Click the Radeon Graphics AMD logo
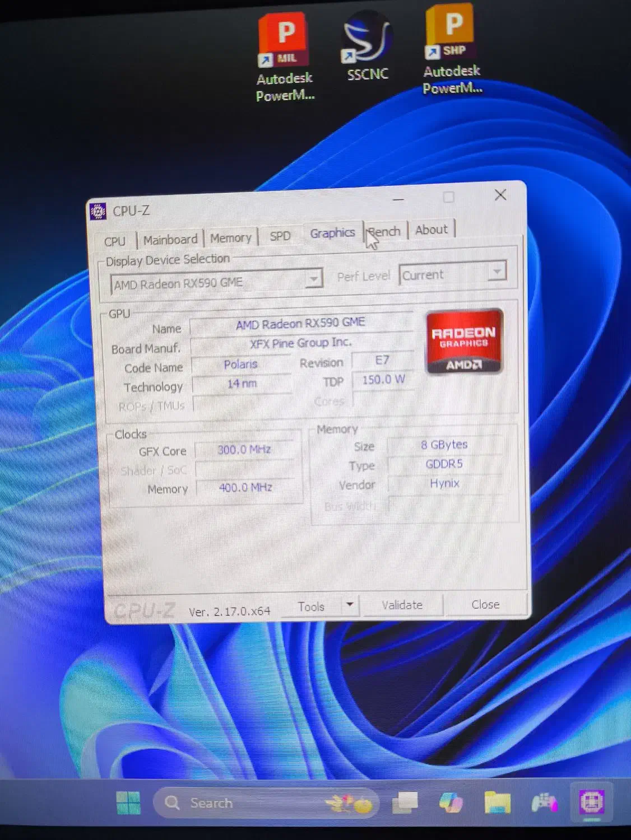 pos(463,343)
